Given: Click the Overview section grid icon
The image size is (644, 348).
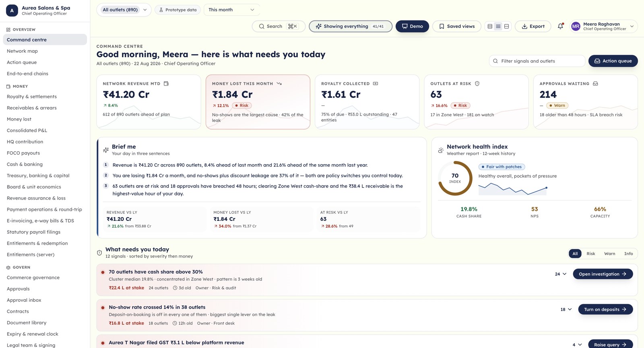Looking at the screenshot, I should click(8, 29).
